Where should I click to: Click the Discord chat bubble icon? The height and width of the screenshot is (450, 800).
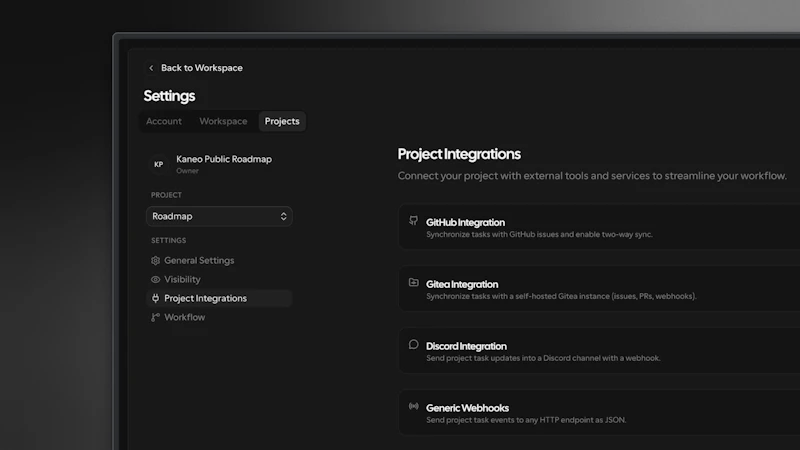click(x=413, y=344)
